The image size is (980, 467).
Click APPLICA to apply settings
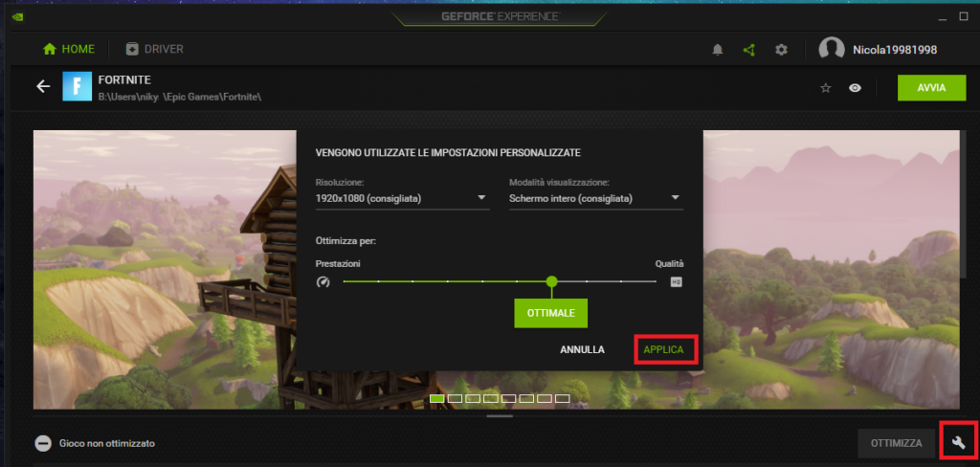tap(666, 350)
